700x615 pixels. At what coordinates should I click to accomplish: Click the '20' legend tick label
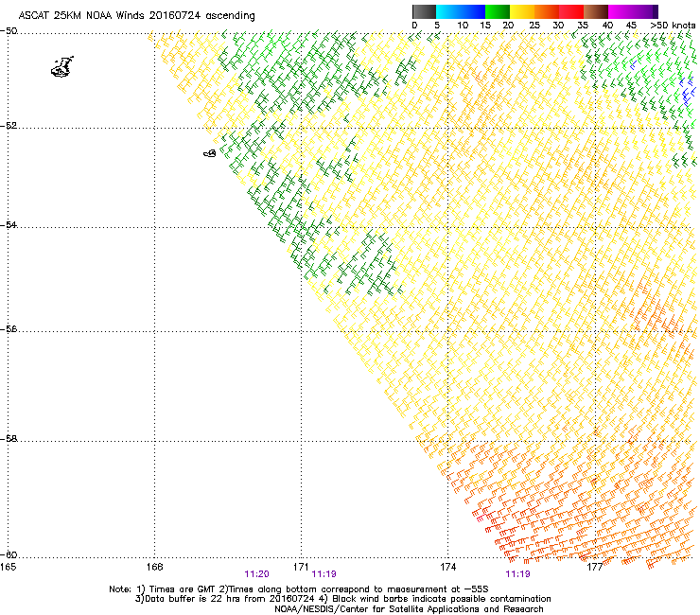click(x=508, y=26)
